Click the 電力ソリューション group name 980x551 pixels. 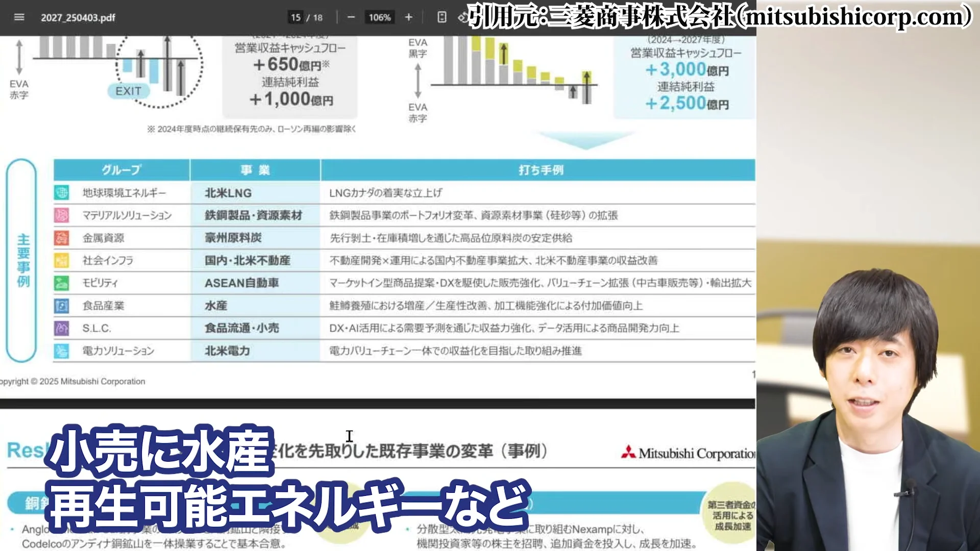coord(118,351)
